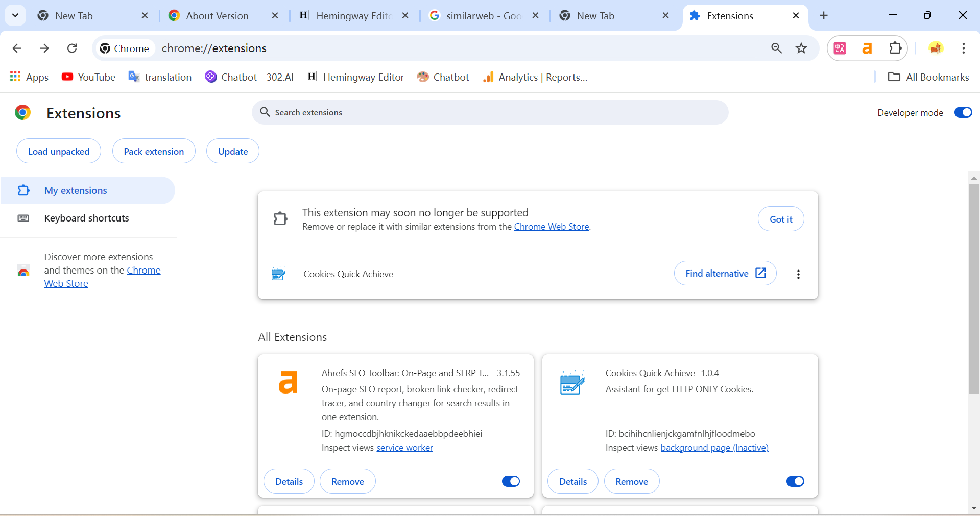
Task: Open Apps grid shortcut in bookmarks bar
Action: point(29,77)
